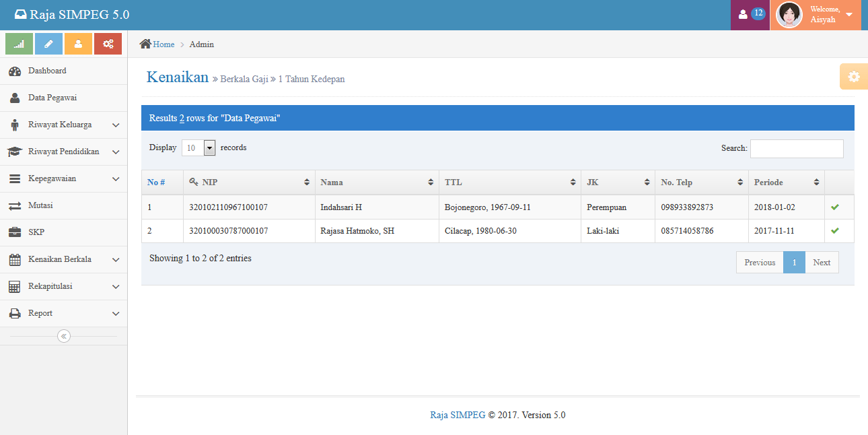Open the green statistics icon above the sidebar
The image size is (868, 435).
[x=19, y=43]
